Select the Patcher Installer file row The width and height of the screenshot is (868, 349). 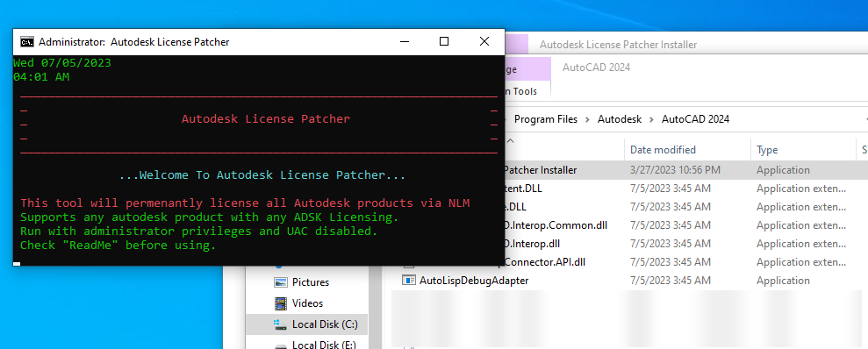tap(685, 170)
